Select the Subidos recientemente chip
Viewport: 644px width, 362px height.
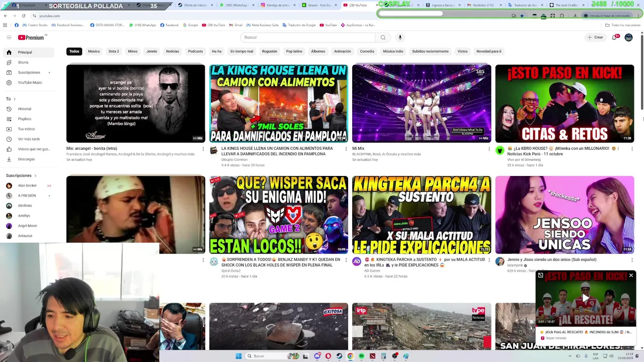point(430,51)
